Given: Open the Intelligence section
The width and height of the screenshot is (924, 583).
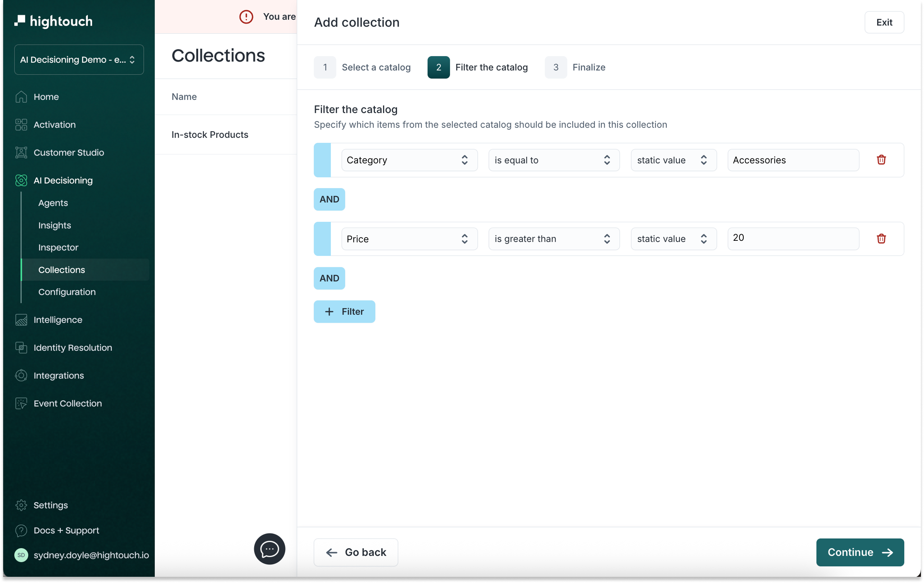Looking at the screenshot, I should pos(58,320).
